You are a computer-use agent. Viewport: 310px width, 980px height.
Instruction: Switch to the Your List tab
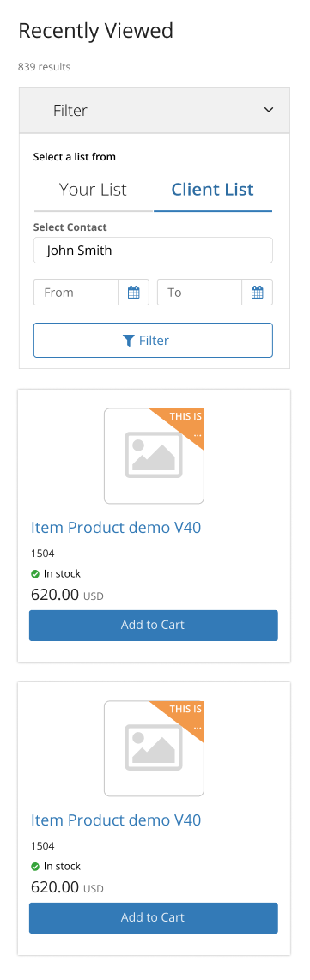93,190
